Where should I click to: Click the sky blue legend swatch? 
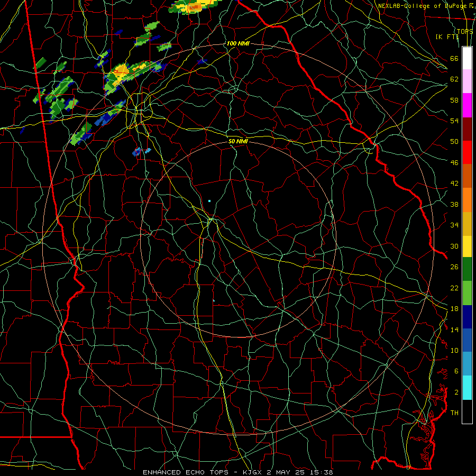pyautogui.click(x=467, y=364)
